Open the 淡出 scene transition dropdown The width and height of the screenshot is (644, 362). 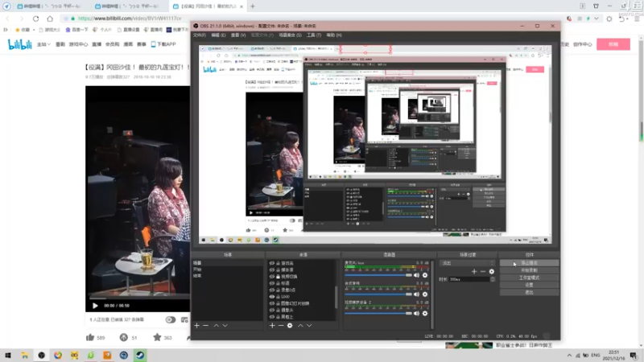[x=468, y=263]
